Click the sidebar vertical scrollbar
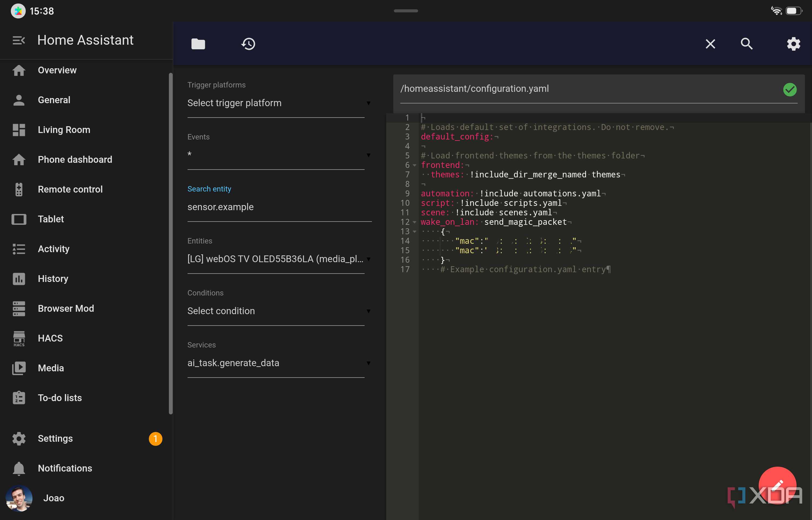The width and height of the screenshot is (812, 520). pos(171,243)
